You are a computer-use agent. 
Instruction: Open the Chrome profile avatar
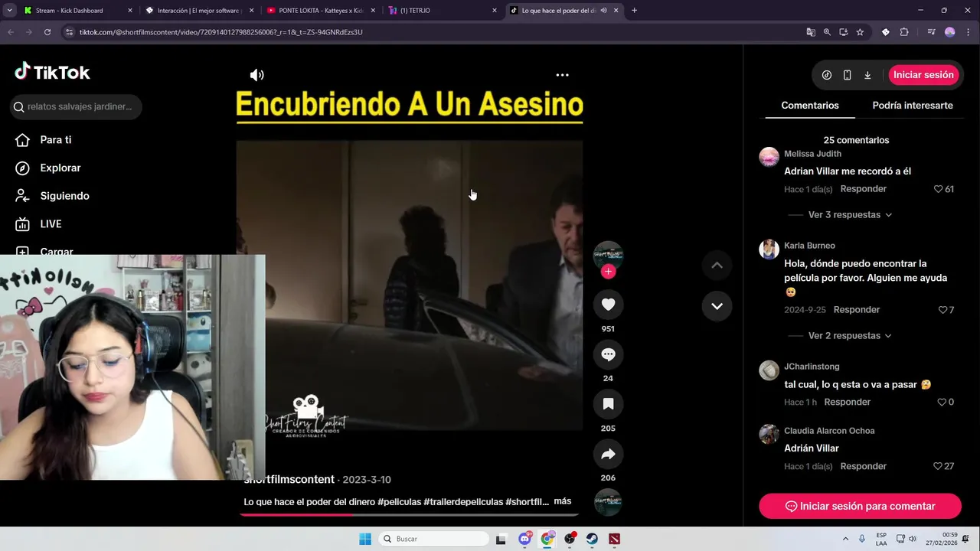950,32
